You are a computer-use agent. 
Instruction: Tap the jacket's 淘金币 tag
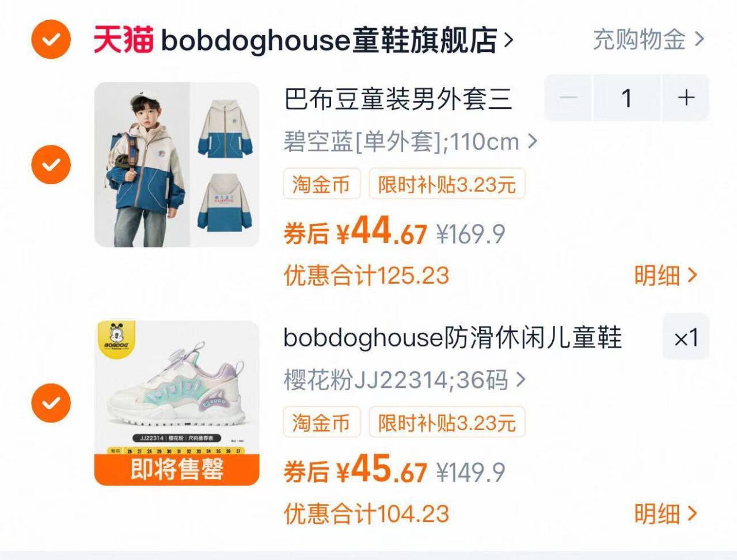click(x=321, y=184)
